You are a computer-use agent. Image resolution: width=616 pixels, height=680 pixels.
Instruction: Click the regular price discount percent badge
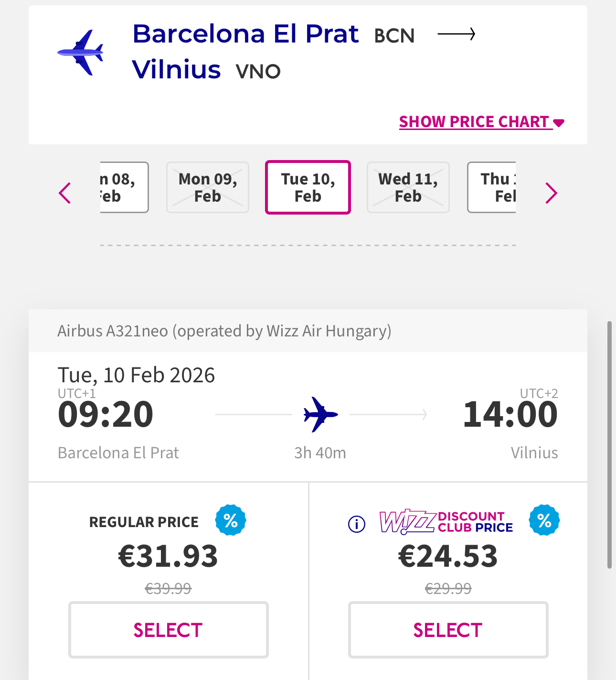tap(231, 520)
